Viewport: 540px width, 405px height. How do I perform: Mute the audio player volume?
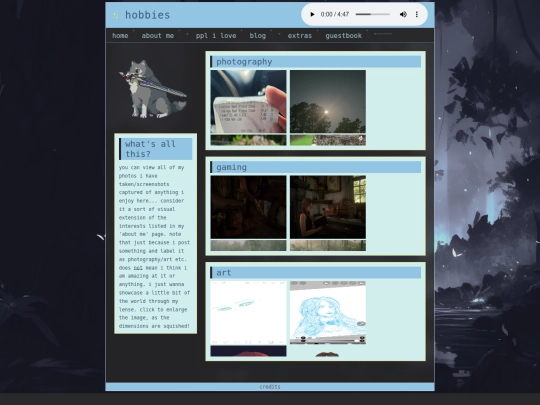[x=403, y=14]
